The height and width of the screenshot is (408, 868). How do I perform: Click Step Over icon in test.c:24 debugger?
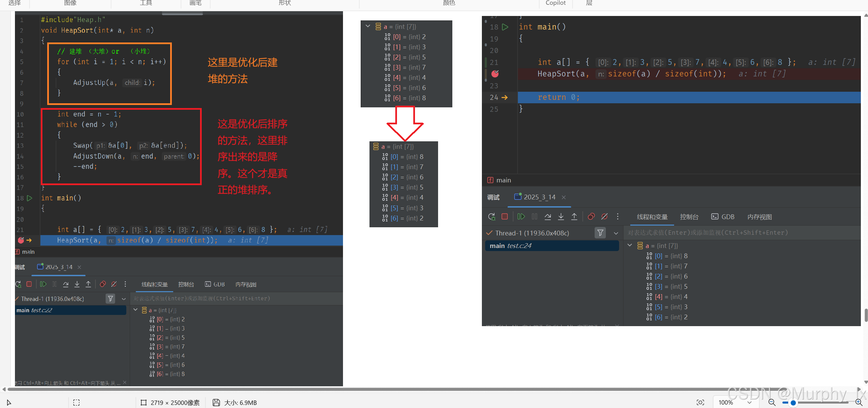[x=548, y=217]
